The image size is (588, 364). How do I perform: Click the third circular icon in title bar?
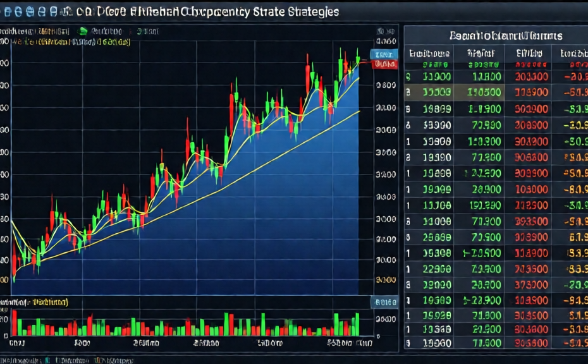[29, 12]
